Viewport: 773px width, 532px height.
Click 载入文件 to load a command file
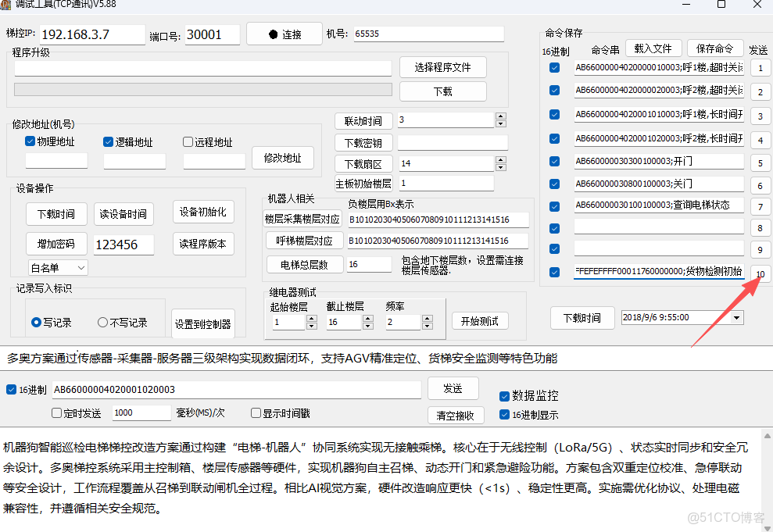[x=653, y=48]
